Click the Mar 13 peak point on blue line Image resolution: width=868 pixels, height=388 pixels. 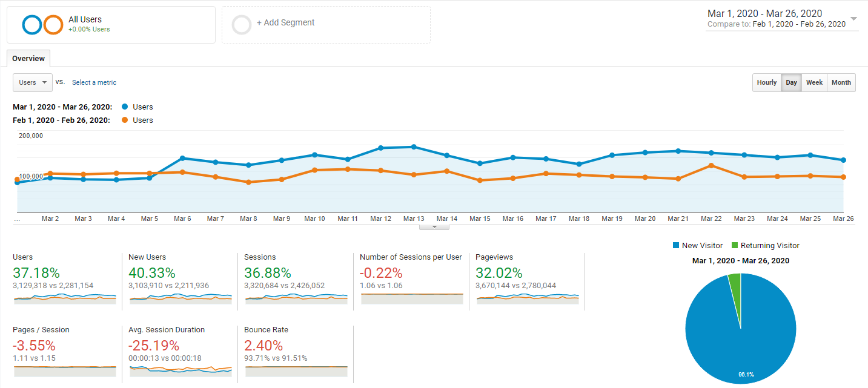[414, 146]
